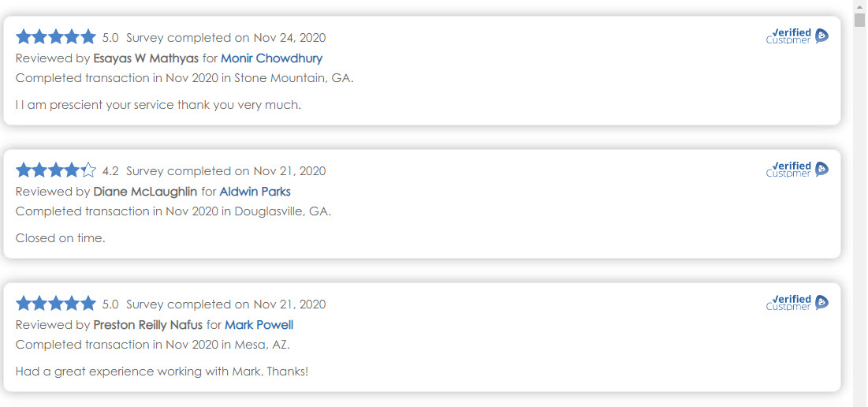Screen dimensions: 868x407
Task: Click five-star rating on Esayas W Mathyas review
Action: pyautogui.click(x=56, y=37)
